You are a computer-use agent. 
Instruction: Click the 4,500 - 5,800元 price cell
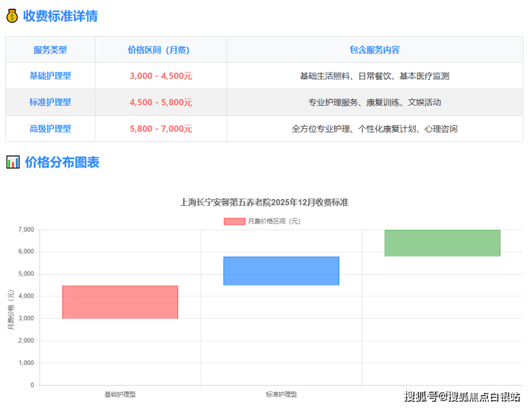click(160, 102)
